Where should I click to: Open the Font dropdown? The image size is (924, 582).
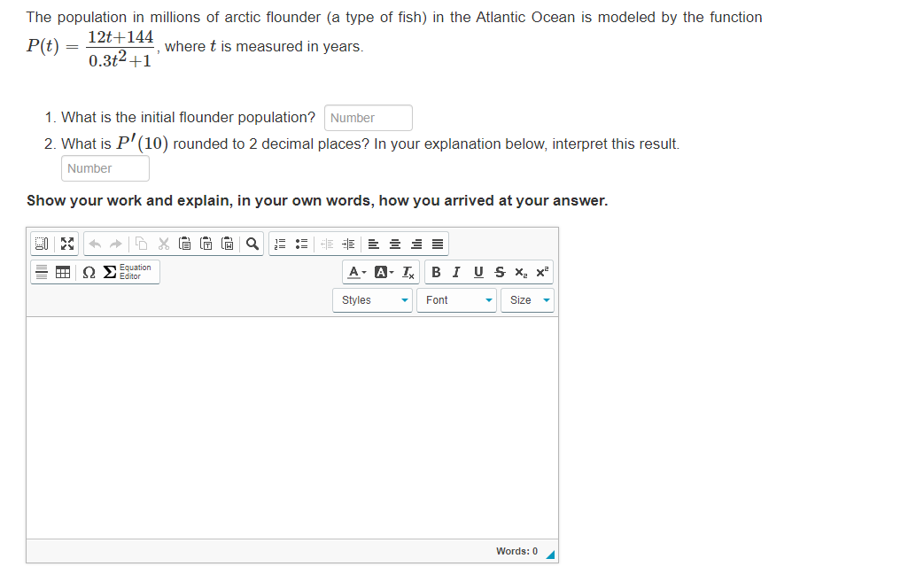coord(456,300)
